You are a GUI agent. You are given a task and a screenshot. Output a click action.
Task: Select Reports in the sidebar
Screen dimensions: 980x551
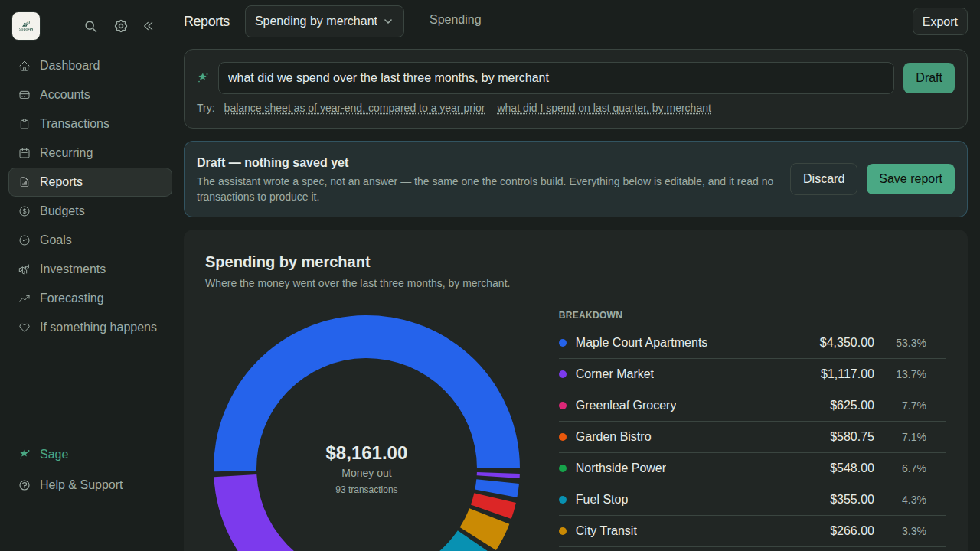tap(90, 182)
